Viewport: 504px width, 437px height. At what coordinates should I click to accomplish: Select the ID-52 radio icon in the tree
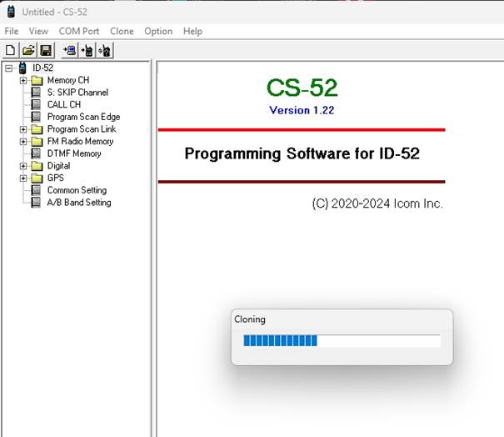click(22, 68)
